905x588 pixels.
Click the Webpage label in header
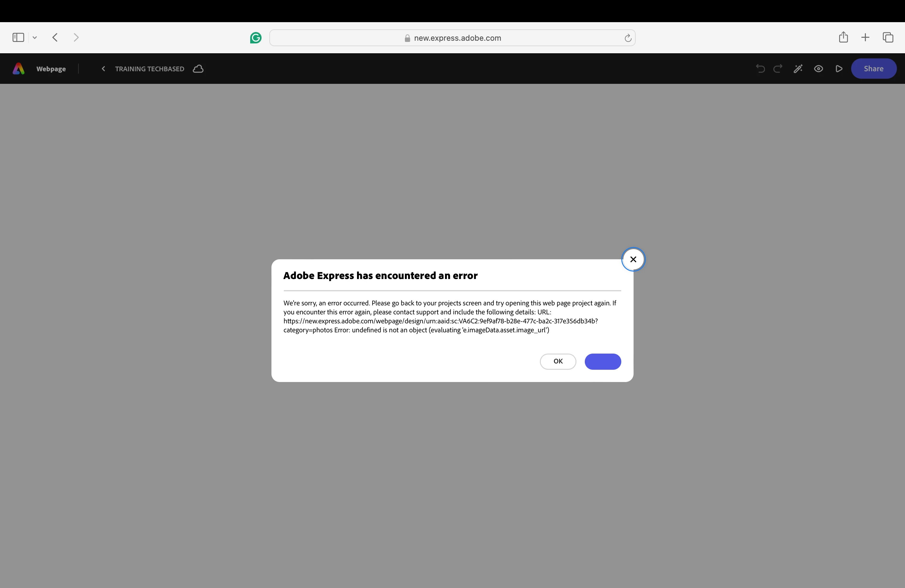51,69
